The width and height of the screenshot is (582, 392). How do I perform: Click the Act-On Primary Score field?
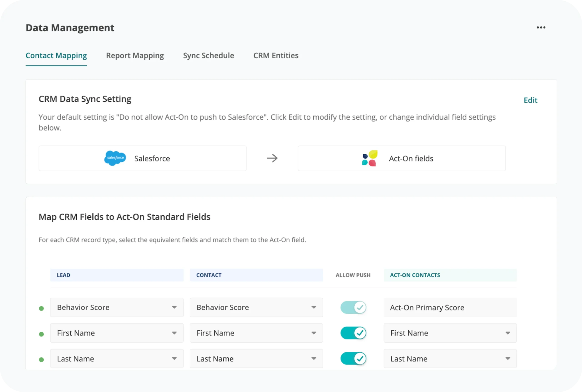click(x=450, y=307)
